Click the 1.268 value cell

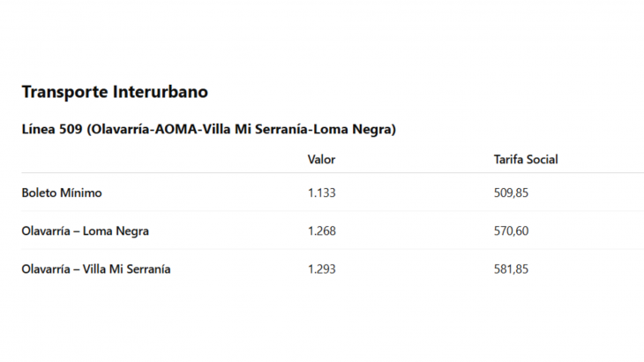(322, 231)
